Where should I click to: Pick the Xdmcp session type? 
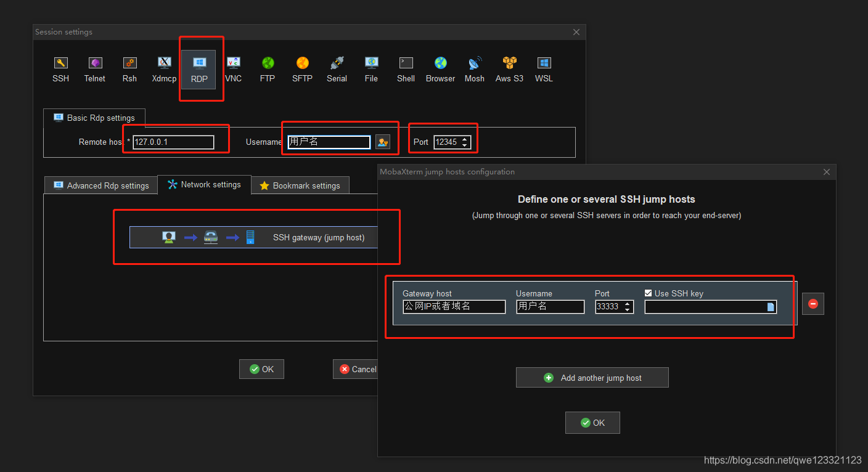pos(164,70)
